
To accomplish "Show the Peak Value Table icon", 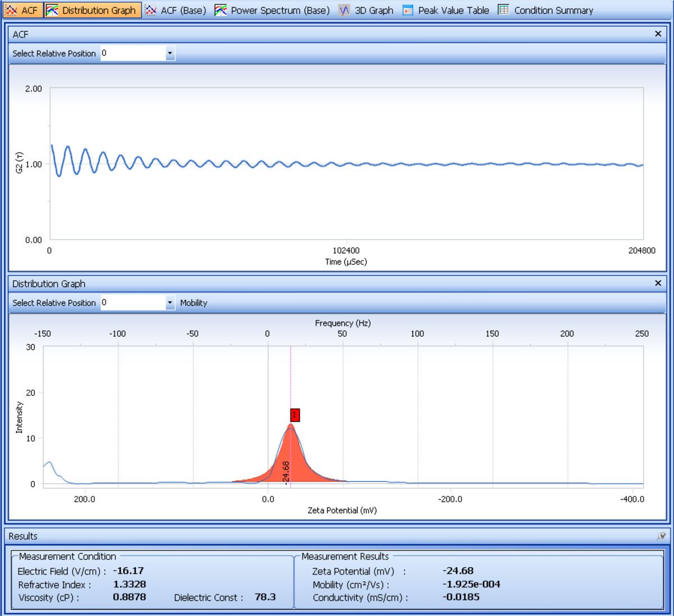I will (x=408, y=10).
